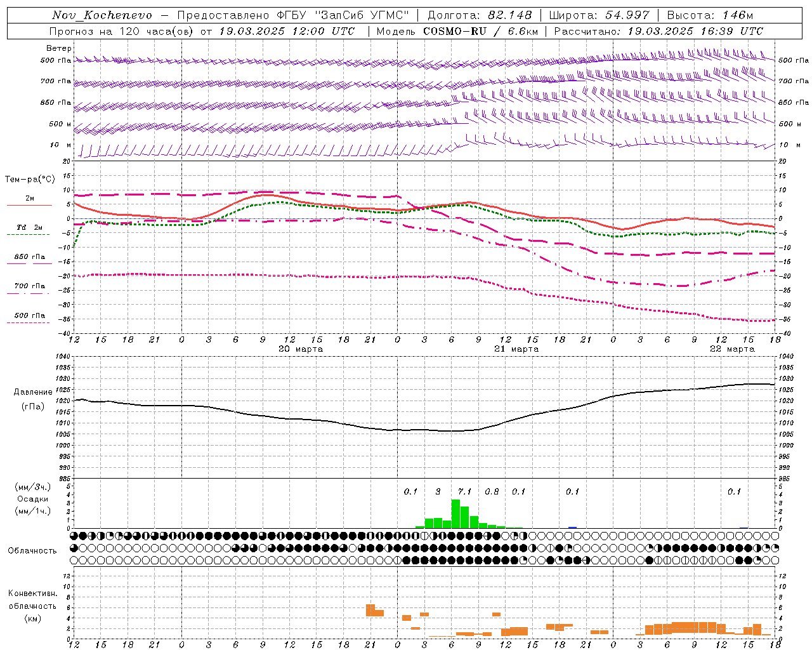
Task: Select the Долгота: 82.148 header value
Action: point(481,15)
